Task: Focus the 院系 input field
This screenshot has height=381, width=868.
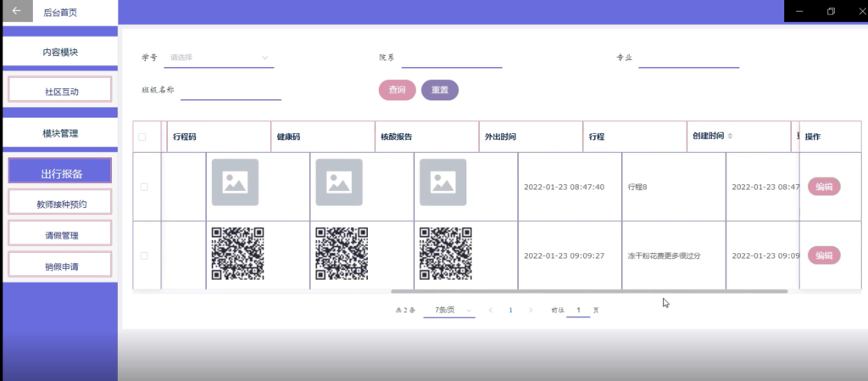Action: click(452, 59)
